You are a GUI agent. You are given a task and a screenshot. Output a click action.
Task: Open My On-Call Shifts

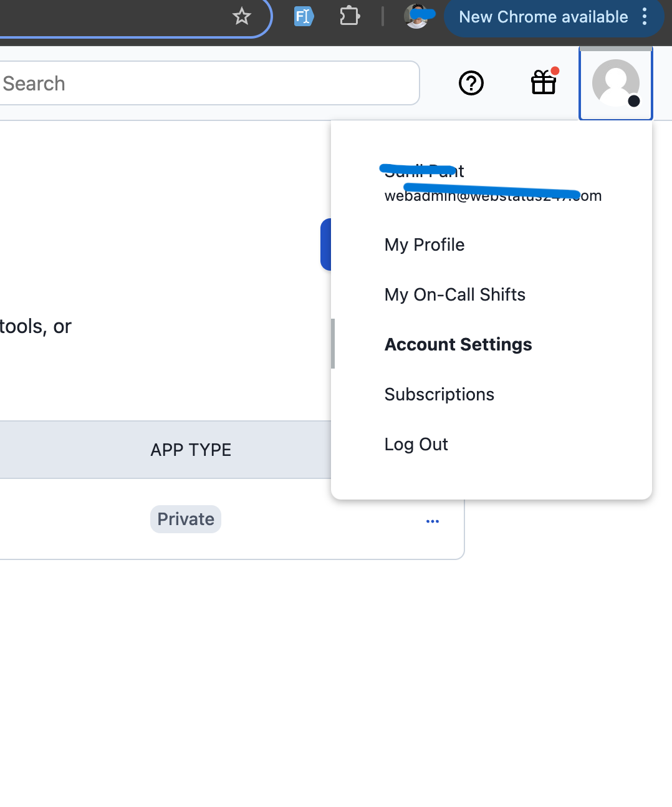point(454,294)
